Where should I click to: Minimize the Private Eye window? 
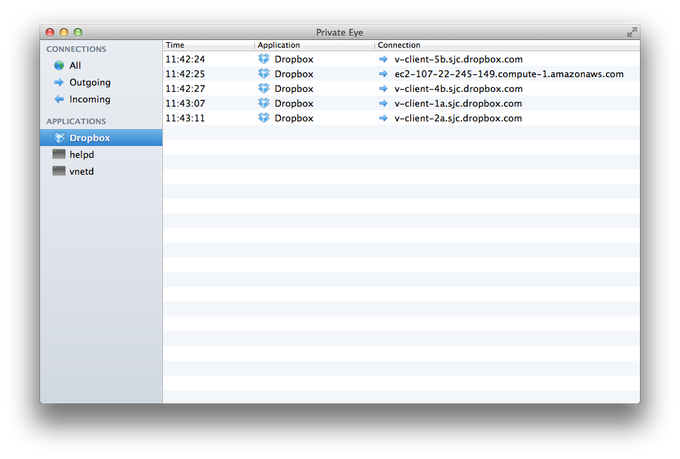click(64, 32)
